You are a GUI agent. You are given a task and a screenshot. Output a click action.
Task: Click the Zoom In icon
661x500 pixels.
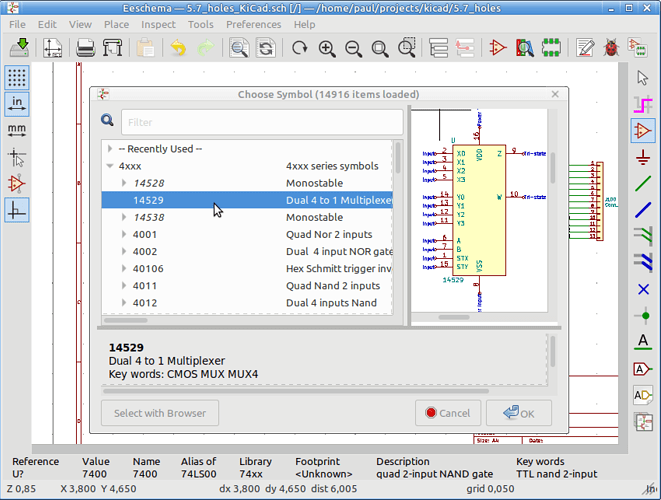coord(327,47)
